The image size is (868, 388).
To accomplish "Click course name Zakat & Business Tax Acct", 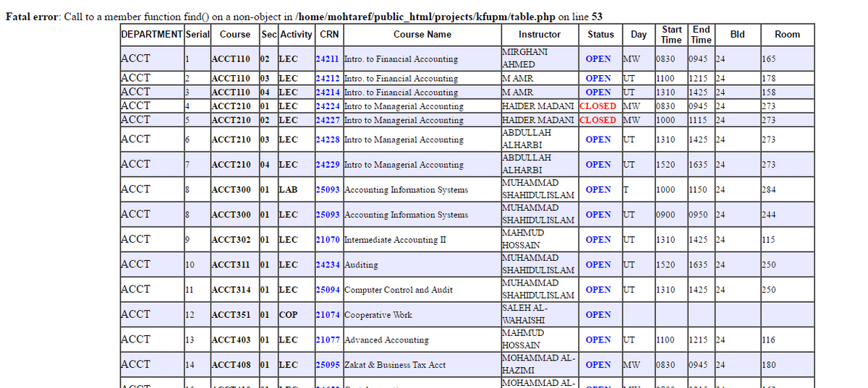I will pos(395,365).
